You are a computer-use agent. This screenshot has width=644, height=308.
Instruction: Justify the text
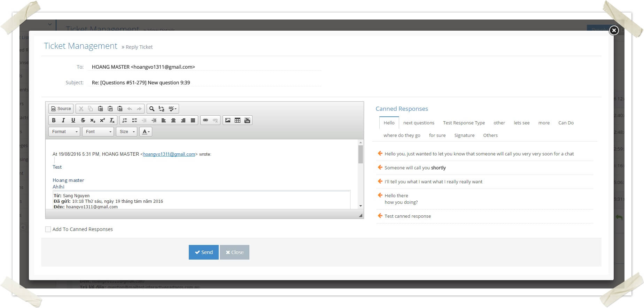pyautogui.click(x=193, y=120)
